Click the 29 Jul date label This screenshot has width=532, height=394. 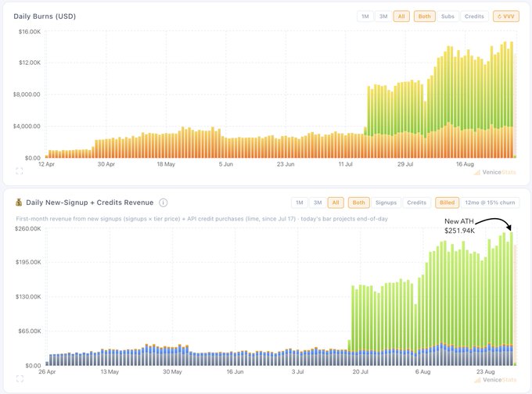pos(405,164)
